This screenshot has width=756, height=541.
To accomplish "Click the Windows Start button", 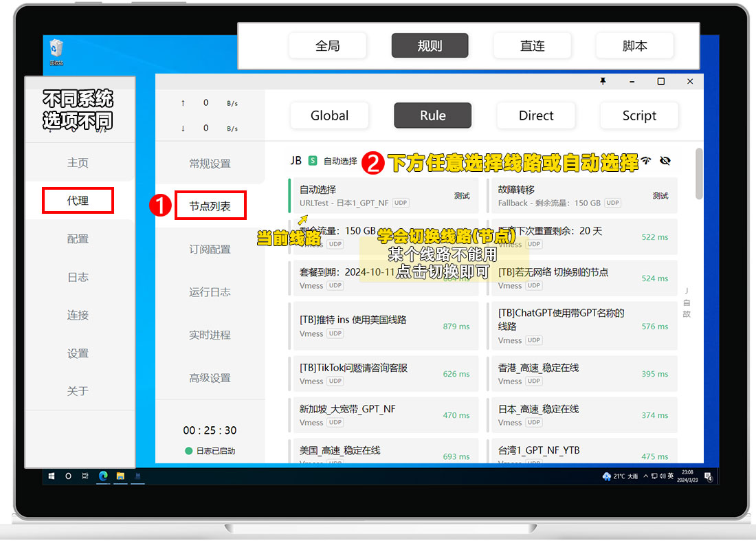I will click(x=51, y=476).
